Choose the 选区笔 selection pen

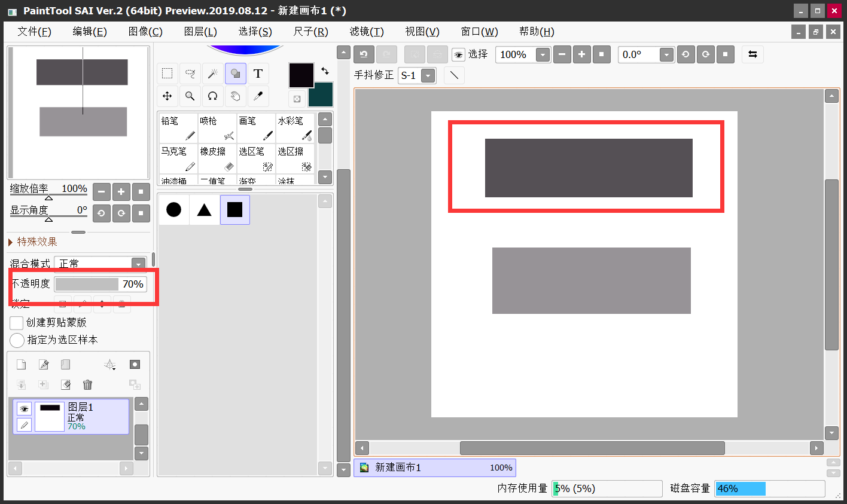[256, 158]
